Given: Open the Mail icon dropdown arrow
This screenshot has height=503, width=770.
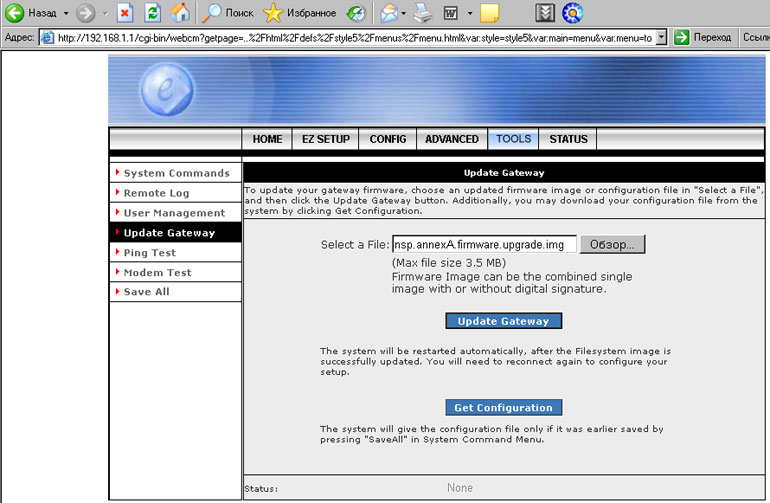Looking at the screenshot, I should tap(404, 14).
